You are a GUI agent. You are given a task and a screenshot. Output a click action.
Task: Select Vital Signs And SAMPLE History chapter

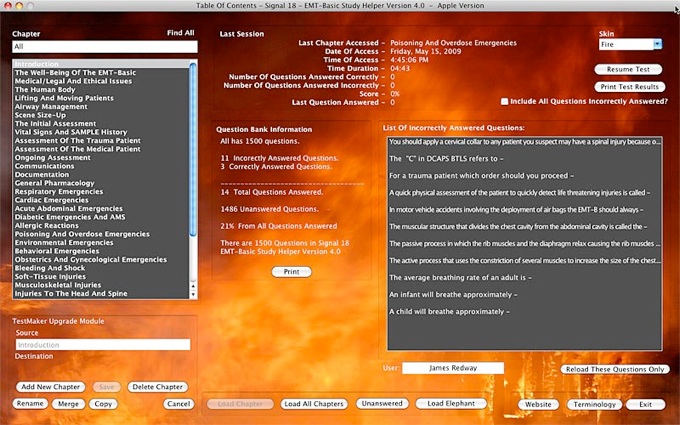(x=101, y=132)
